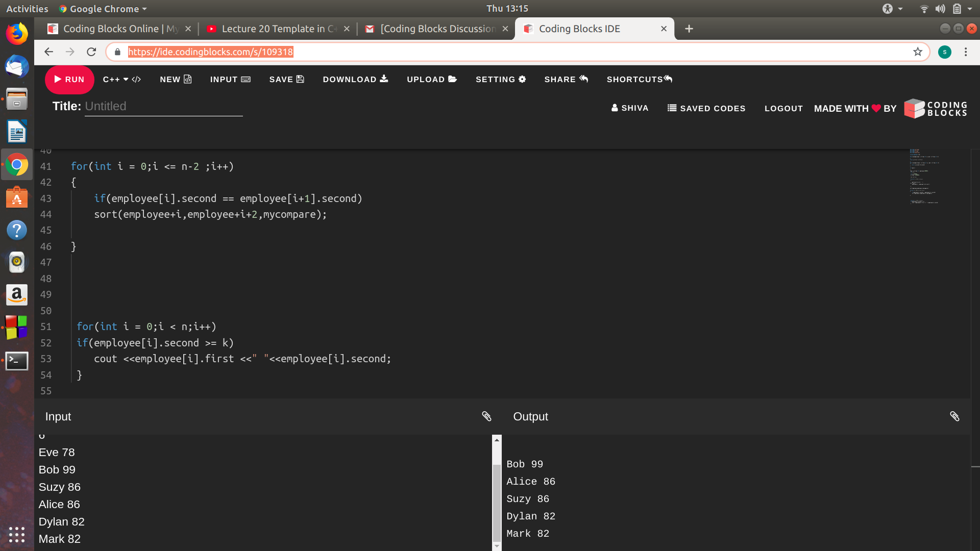
Task: Click the SHARE arrow button
Action: point(566,80)
